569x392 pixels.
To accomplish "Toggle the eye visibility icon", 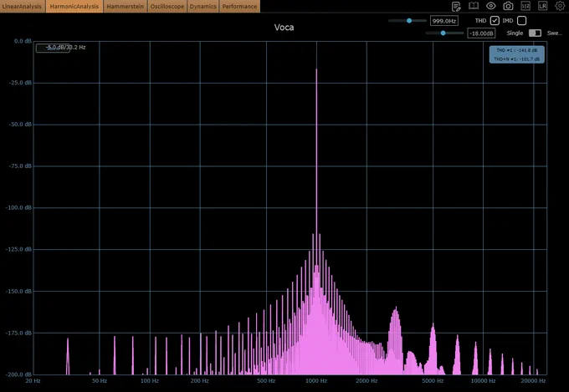I will coord(491,6).
